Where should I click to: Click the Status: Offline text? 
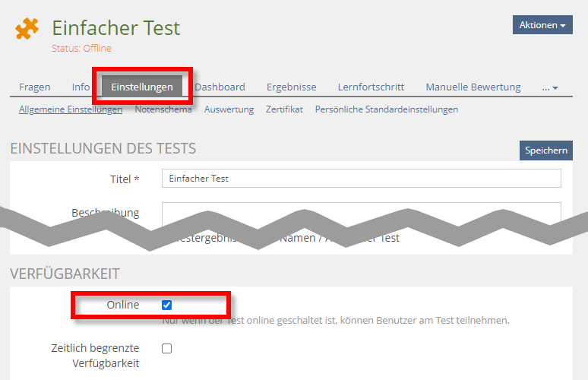(81, 48)
